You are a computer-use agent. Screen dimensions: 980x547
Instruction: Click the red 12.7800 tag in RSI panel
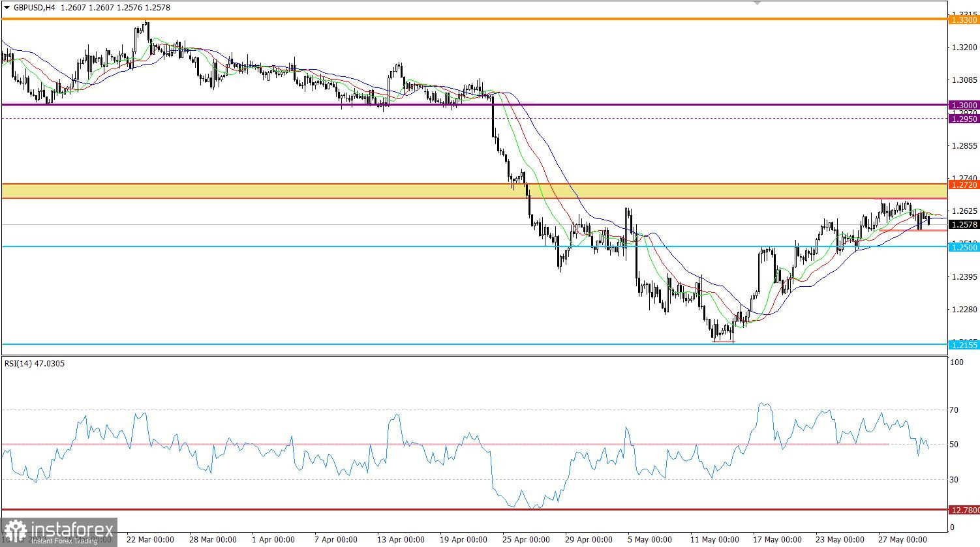(x=964, y=510)
